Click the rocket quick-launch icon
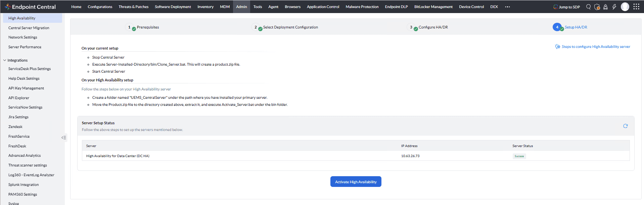The height and width of the screenshot is (205, 644). [605, 7]
